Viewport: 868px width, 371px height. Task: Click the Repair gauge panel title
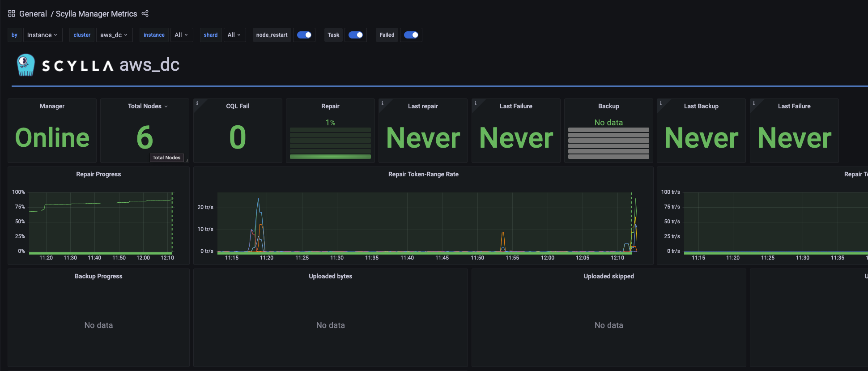[330, 106]
